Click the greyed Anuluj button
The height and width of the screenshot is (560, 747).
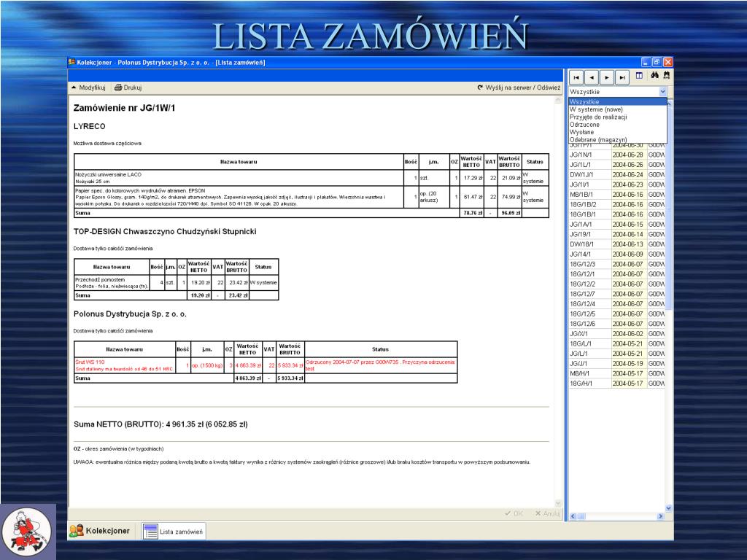pyautogui.click(x=547, y=513)
